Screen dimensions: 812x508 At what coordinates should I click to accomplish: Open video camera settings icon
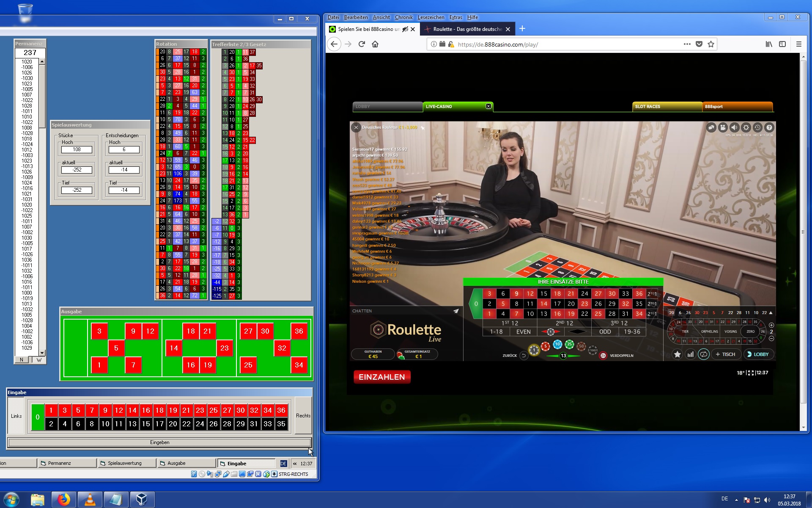point(723,127)
